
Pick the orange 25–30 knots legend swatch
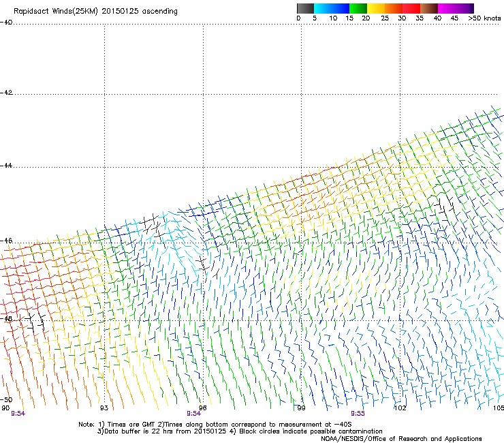coord(394,8)
